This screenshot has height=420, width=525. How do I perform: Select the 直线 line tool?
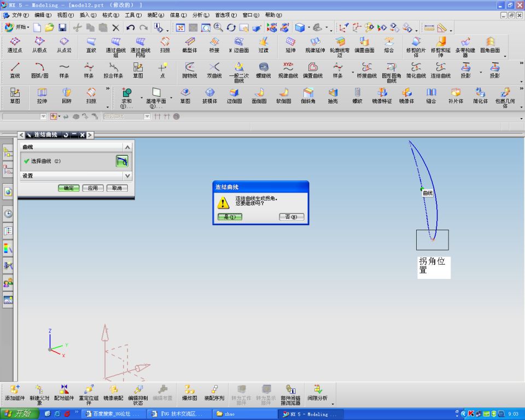click(x=15, y=71)
